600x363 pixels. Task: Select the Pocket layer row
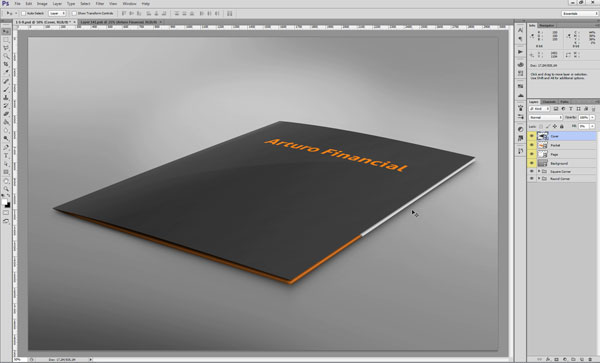(x=562, y=145)
